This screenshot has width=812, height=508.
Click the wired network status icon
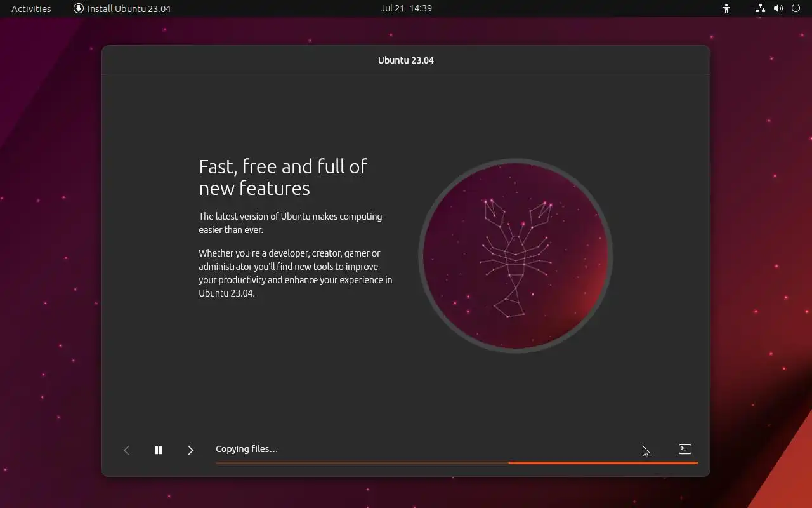[760, 8]
